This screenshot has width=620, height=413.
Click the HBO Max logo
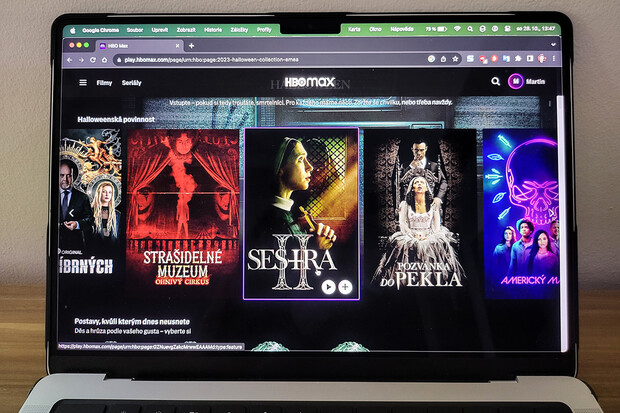[x=310, y=82]
